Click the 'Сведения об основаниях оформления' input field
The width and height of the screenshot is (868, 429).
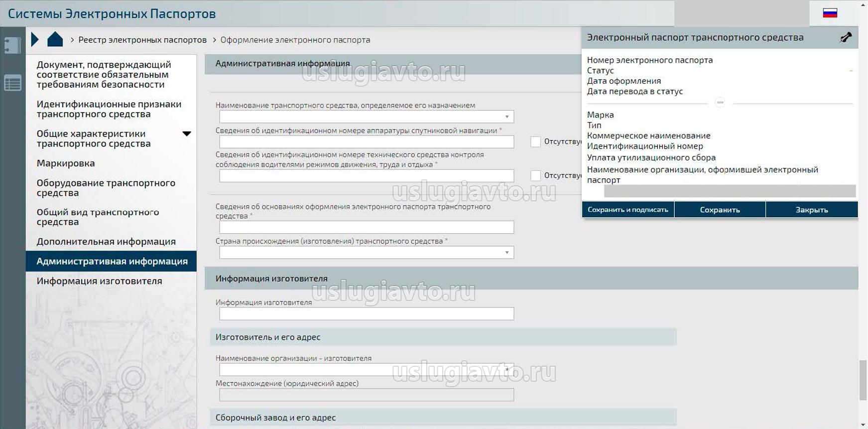[x=366, y=227]
